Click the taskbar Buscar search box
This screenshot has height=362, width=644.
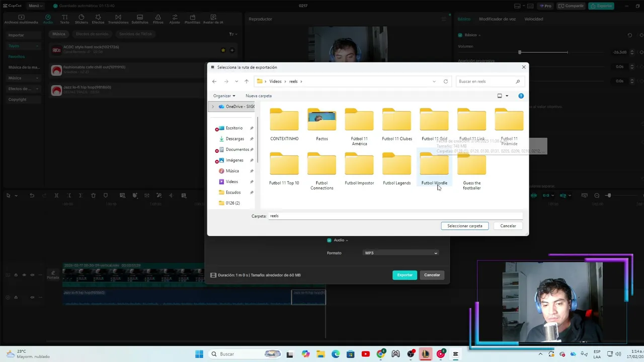(x=245, y=354)
